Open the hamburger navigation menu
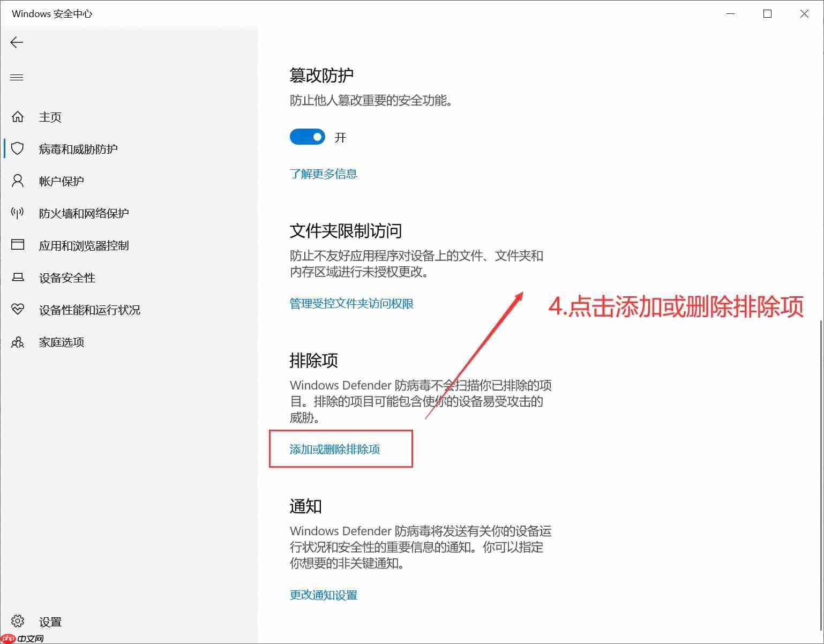Screen dimensions: 824x644 coord(17,77)
